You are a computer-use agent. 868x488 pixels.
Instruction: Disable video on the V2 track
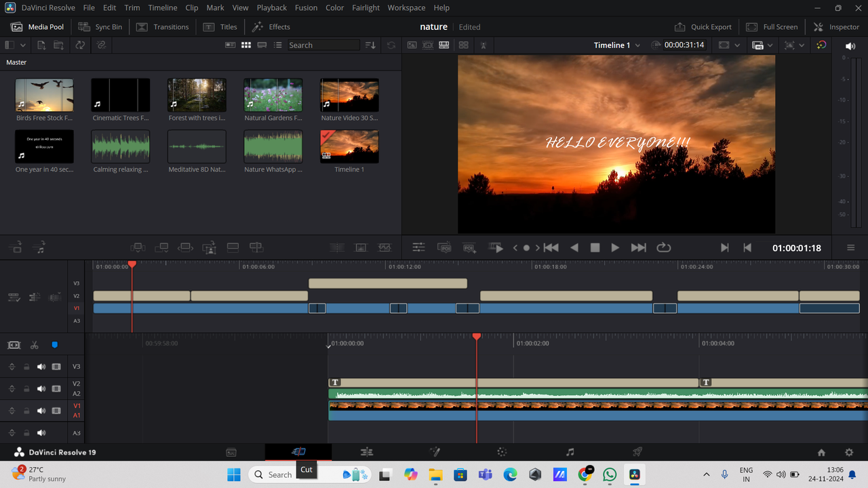[56, 389]
